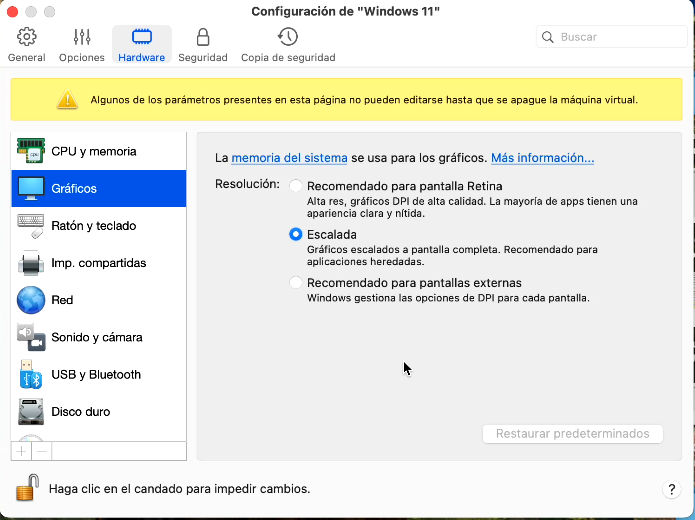Click the 'Haga clic en el candado' text
695x520 pixels.
180,489
